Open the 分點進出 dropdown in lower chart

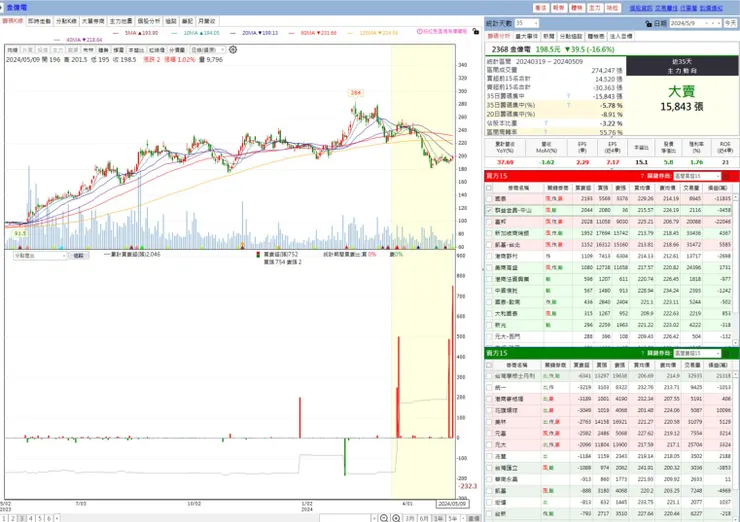[x=40, y=255]
